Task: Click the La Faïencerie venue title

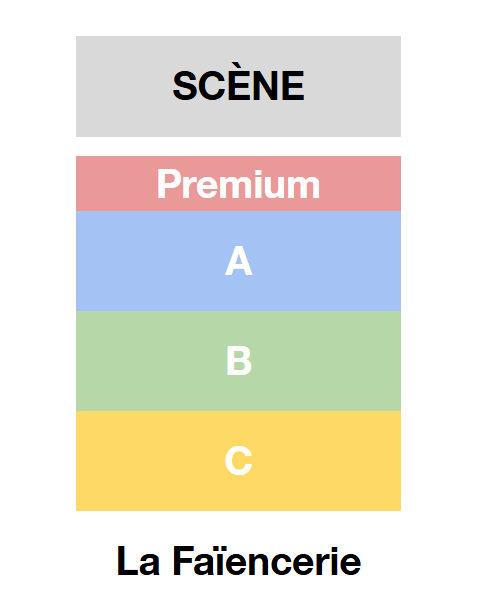Action: 238,561
